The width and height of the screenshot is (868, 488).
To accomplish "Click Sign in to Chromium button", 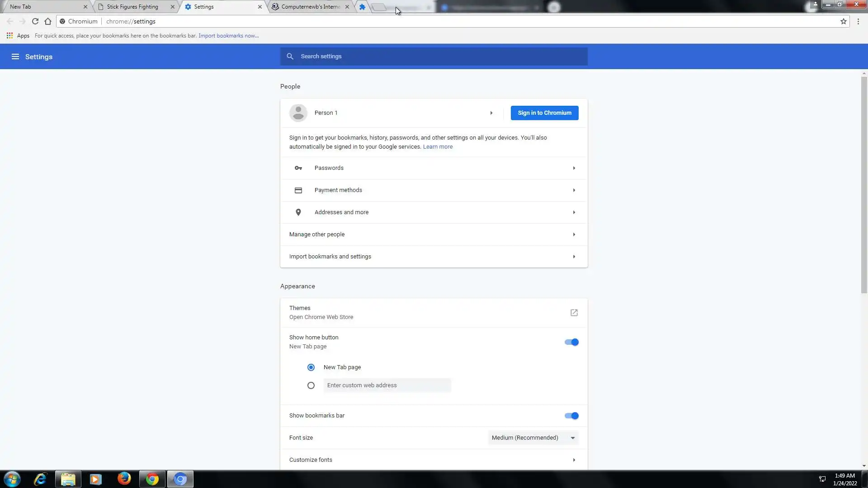I will point(544,113).
